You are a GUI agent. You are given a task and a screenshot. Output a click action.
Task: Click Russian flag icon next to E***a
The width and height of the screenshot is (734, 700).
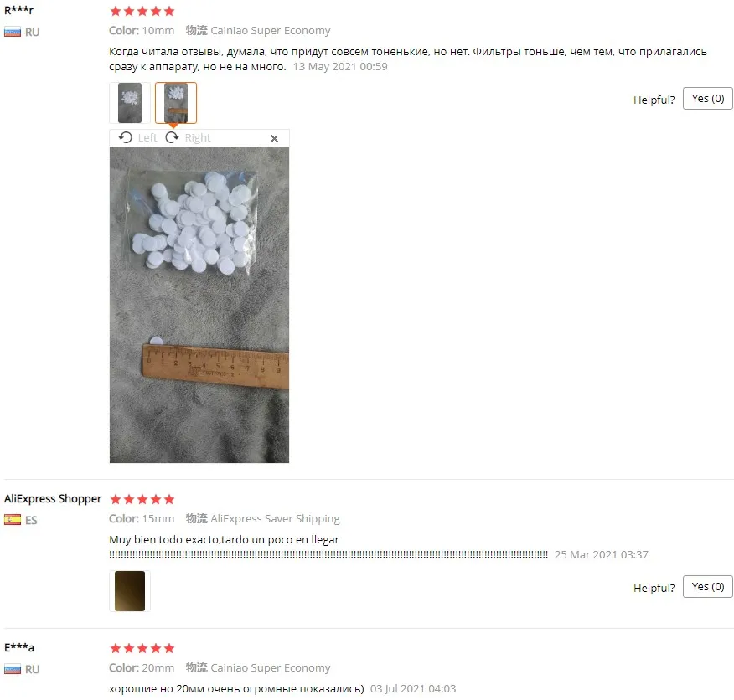[13, 669]
